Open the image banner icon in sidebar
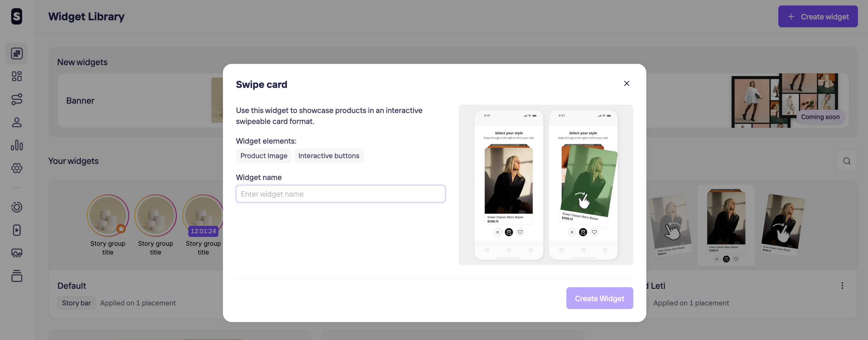Image resolution: width=868 pixels, height=340 pixels. point(16,253)
